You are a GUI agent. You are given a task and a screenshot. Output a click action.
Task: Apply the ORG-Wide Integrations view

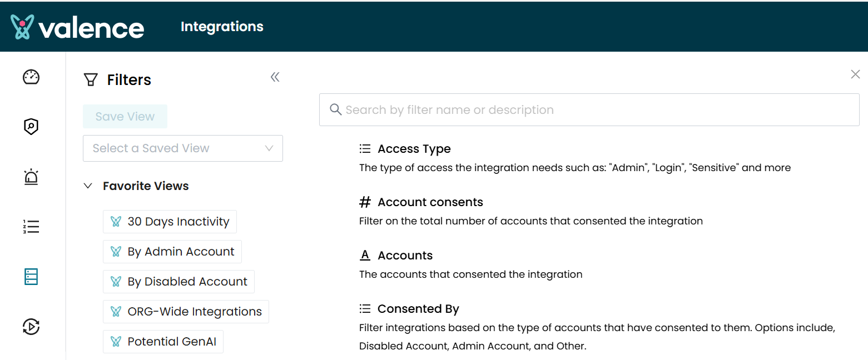[x=186, y=312]
